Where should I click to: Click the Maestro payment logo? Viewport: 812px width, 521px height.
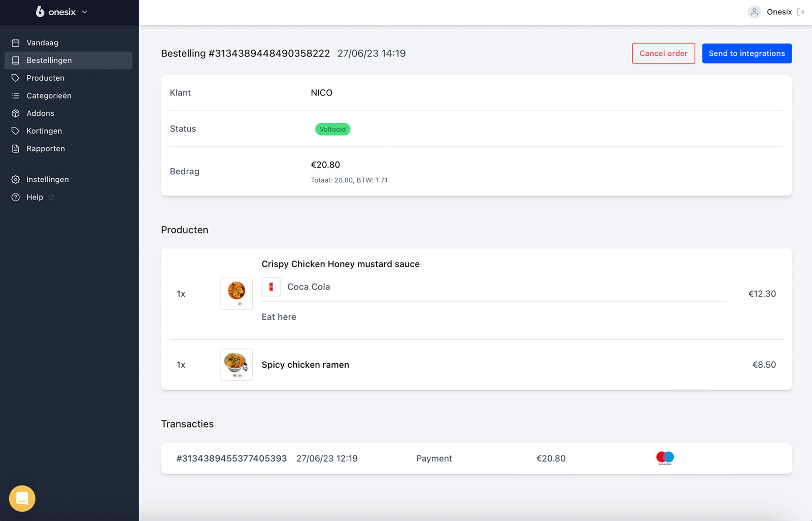click(x=664, y=458)
